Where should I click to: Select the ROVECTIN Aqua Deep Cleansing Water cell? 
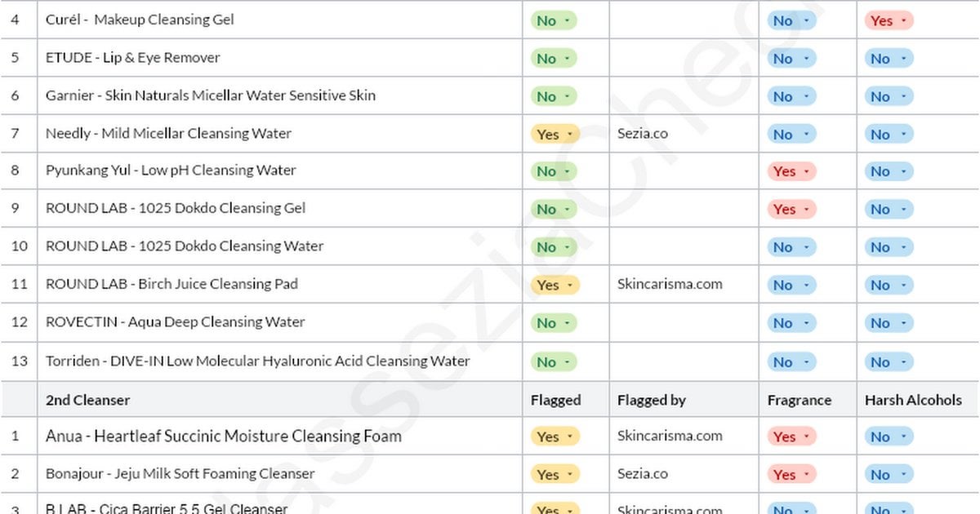[280, 322]
